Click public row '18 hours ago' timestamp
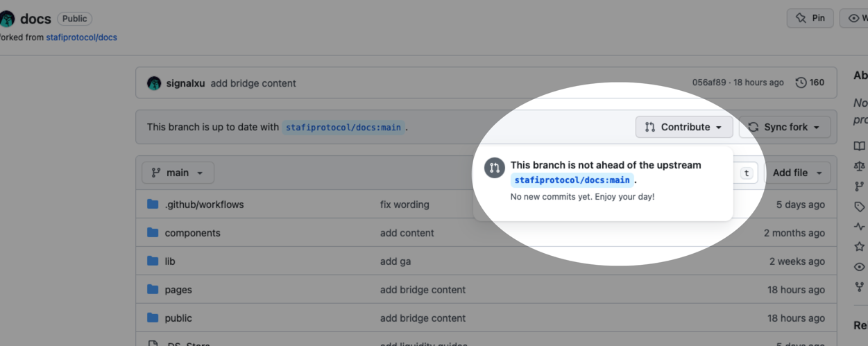Image resolution: width=868 pixels, height=346 pixels. tap(797, 318)
